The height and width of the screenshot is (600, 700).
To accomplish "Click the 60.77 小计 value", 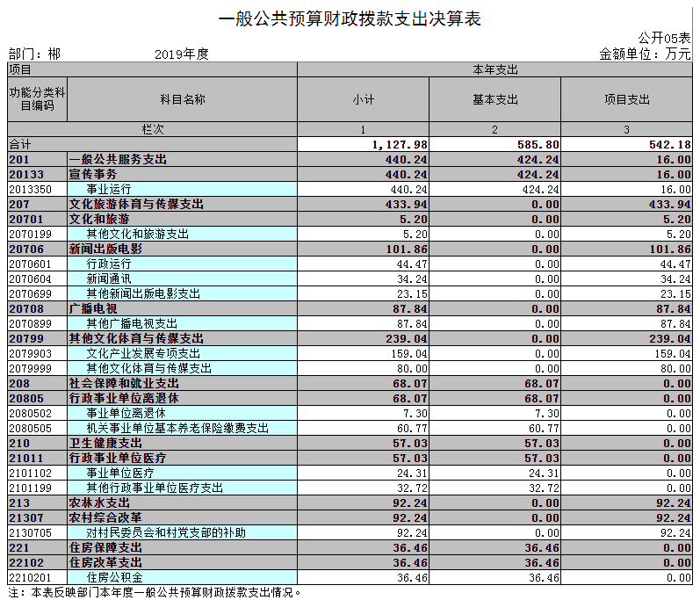I will [412, 429].
